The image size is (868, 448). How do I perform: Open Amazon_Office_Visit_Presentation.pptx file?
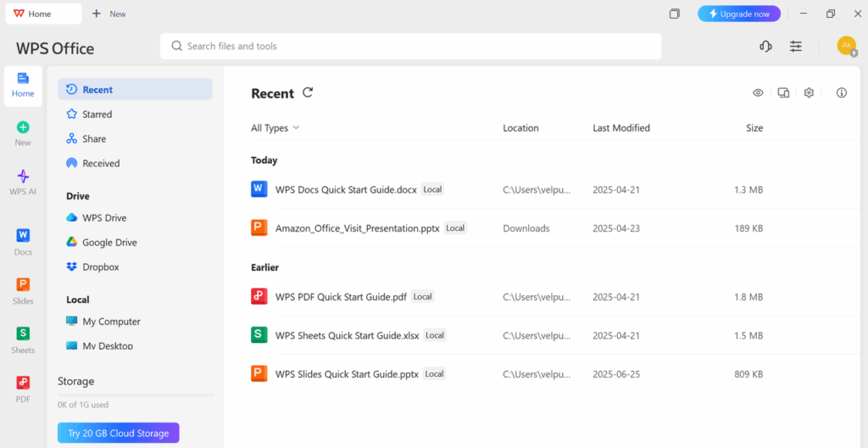tap(358, 228)
